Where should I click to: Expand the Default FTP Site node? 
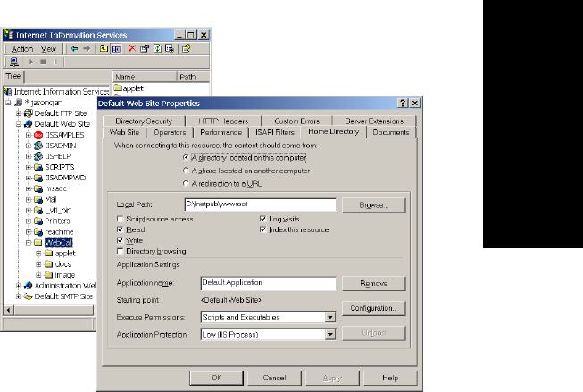(x=18, y=113)
